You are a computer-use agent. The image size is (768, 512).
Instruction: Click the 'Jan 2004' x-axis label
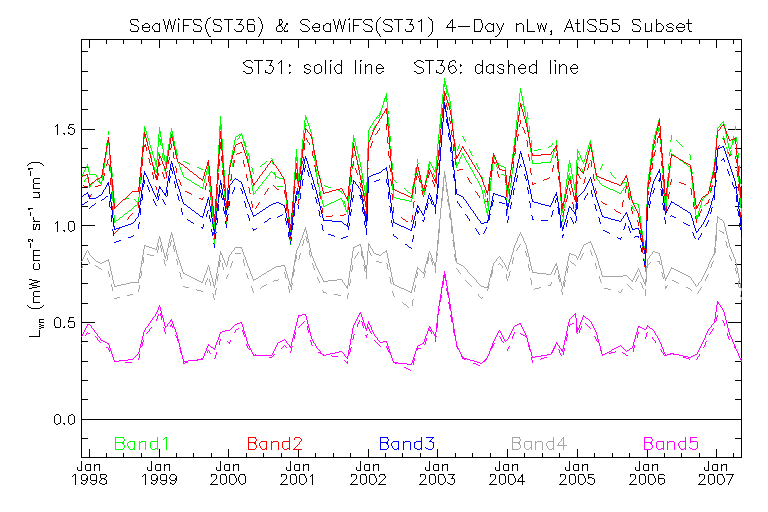pos(507,473)
